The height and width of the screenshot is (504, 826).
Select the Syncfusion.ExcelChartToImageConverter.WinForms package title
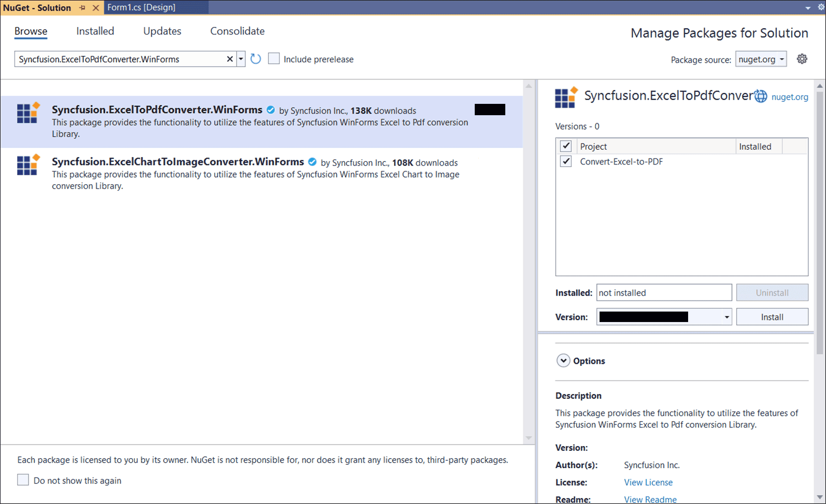[178, 162]
